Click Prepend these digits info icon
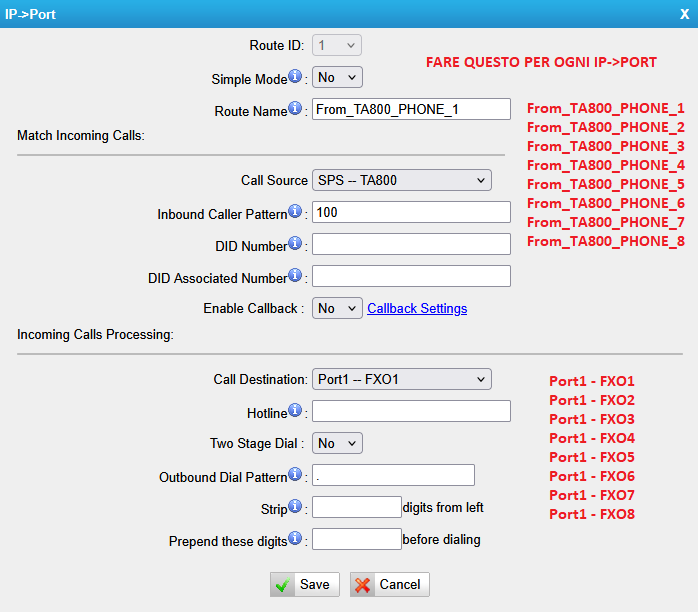This screenshot has height=612, width=698. click(296, 538)
